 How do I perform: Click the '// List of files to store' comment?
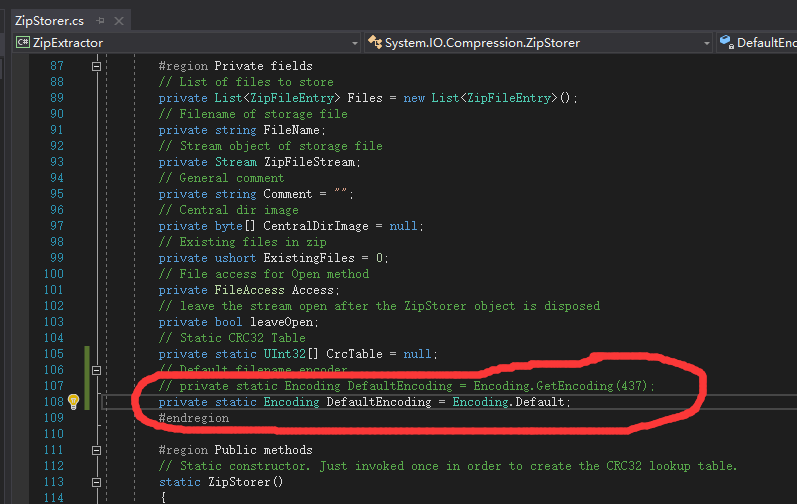click(246, 82)
